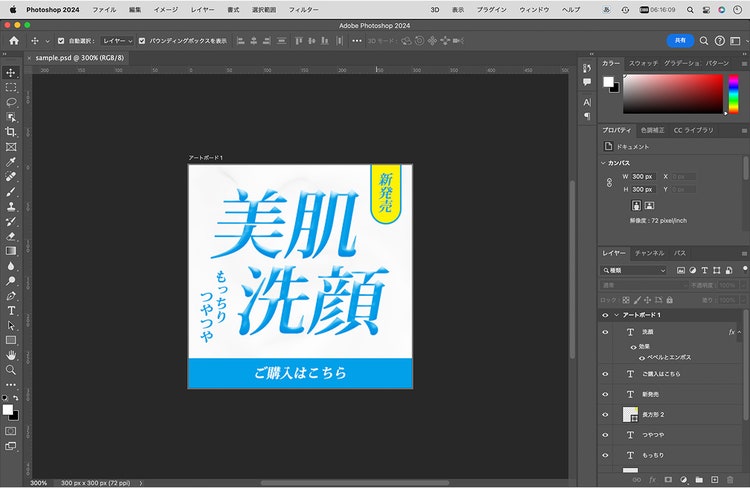Hide the 長方形 2 layer

[605, 415]
